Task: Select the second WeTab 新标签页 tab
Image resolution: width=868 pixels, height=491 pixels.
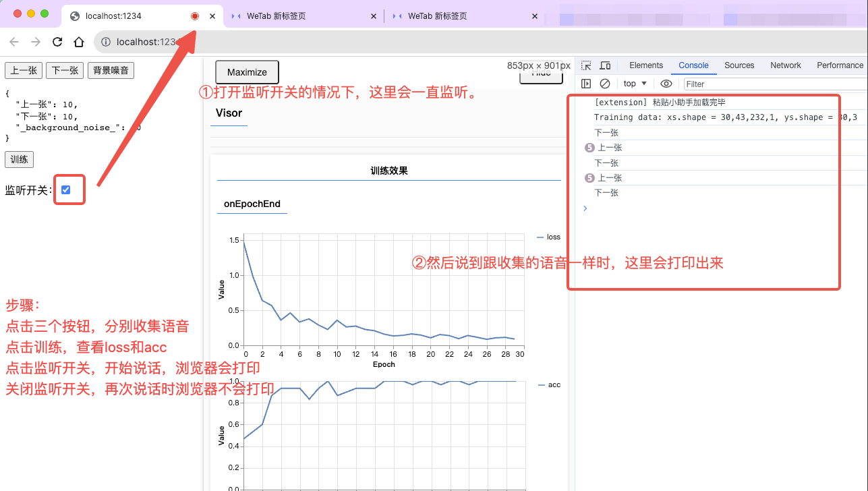Action: [465, 16]
